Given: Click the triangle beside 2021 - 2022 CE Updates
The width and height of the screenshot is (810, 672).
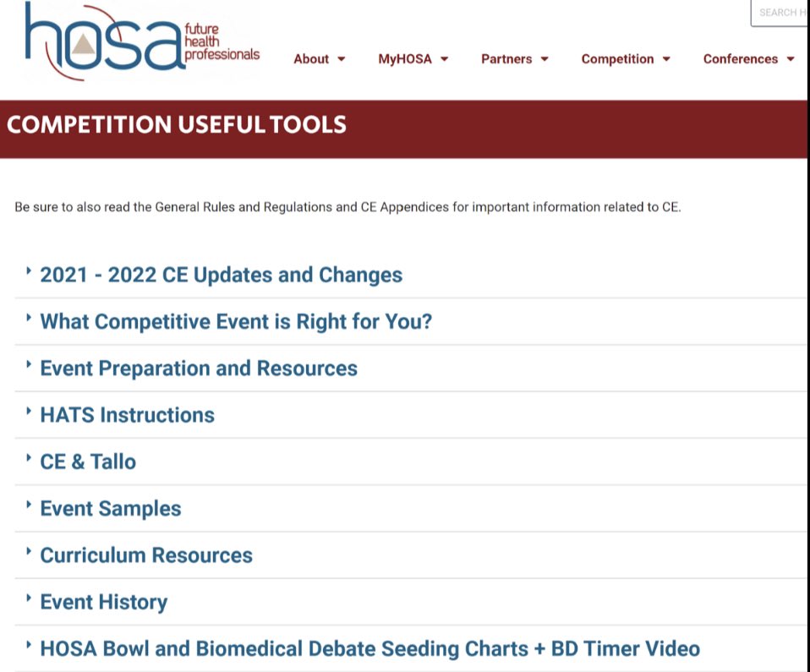Looking at the screenshot, I should tap(29, 270).
